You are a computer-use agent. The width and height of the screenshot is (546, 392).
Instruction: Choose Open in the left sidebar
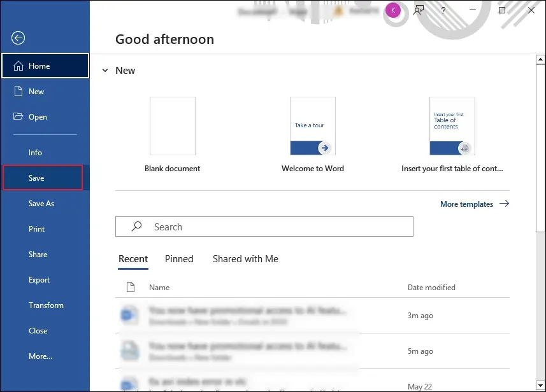point(45,117)
